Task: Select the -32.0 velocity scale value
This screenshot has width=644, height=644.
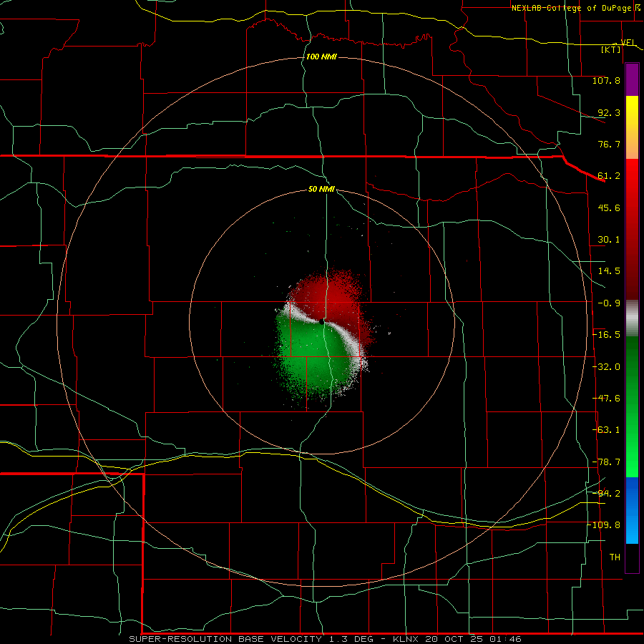Action: pos(606,367)
